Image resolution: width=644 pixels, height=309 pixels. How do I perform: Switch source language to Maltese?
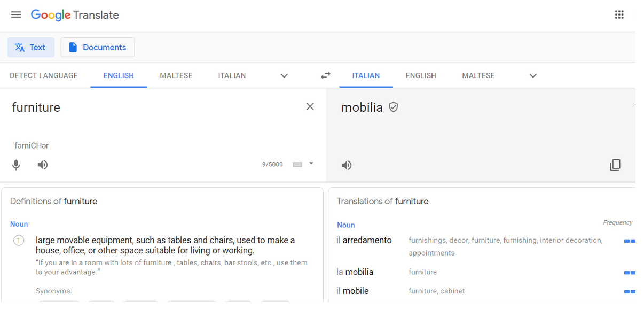[x=176, y=75]
